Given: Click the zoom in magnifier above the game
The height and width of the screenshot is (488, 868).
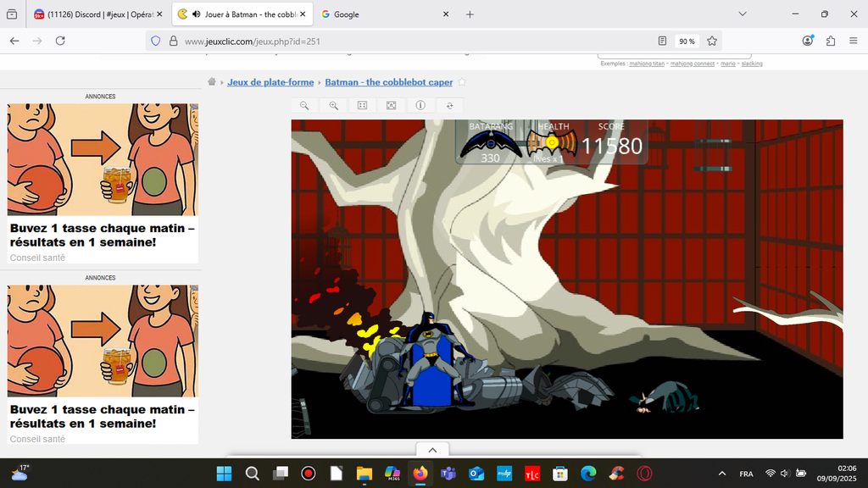Looking at the screenshot, I should tap(333, 105).
